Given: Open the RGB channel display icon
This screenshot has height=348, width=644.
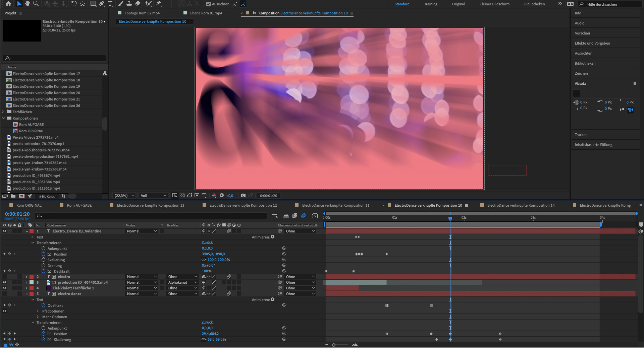Looking at the screenshot, I should coord(214,196).
